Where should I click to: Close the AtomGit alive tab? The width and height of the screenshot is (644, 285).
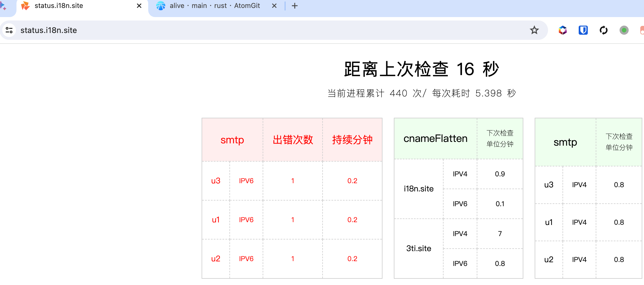tap(274, 6)
